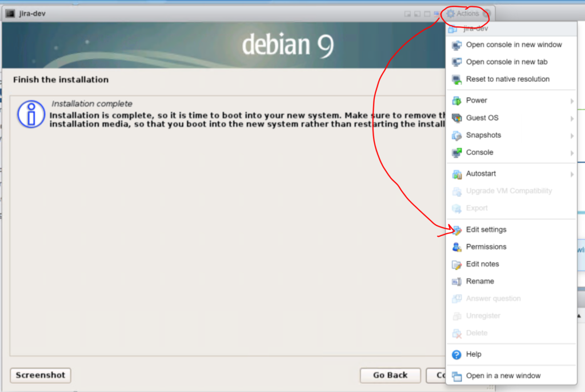Click the greyed-out Unregister entry
This screenshot has width=585, height=392.
(x=511, y=316)
